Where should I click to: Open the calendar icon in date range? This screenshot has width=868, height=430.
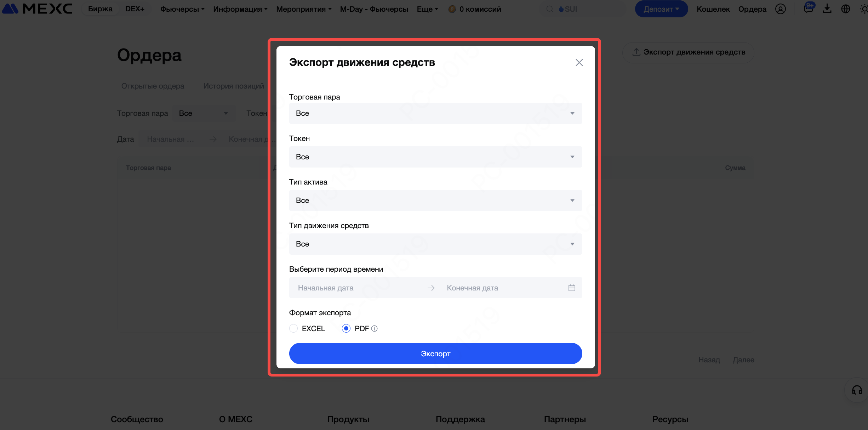point(572,288)
